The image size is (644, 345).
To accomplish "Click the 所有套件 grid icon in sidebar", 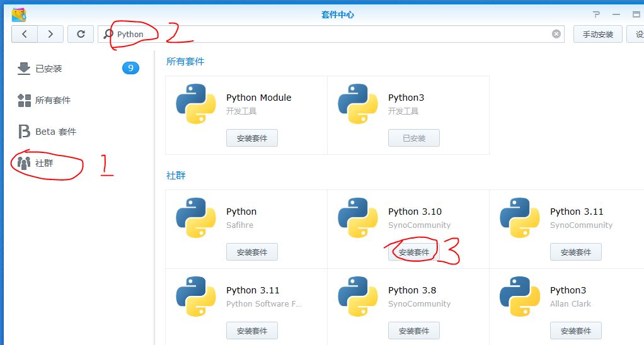I will click(x=24, y=100).
